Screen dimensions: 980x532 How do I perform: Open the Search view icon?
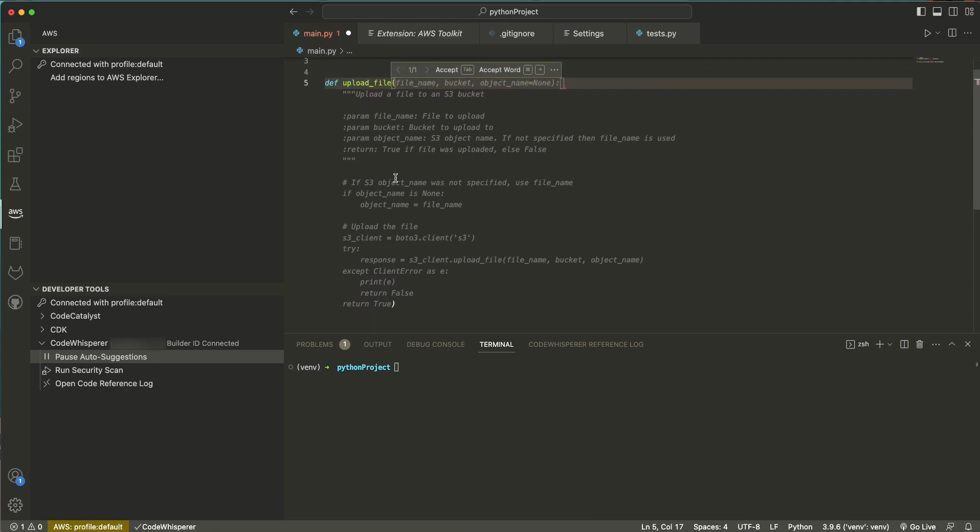(16, 66)
